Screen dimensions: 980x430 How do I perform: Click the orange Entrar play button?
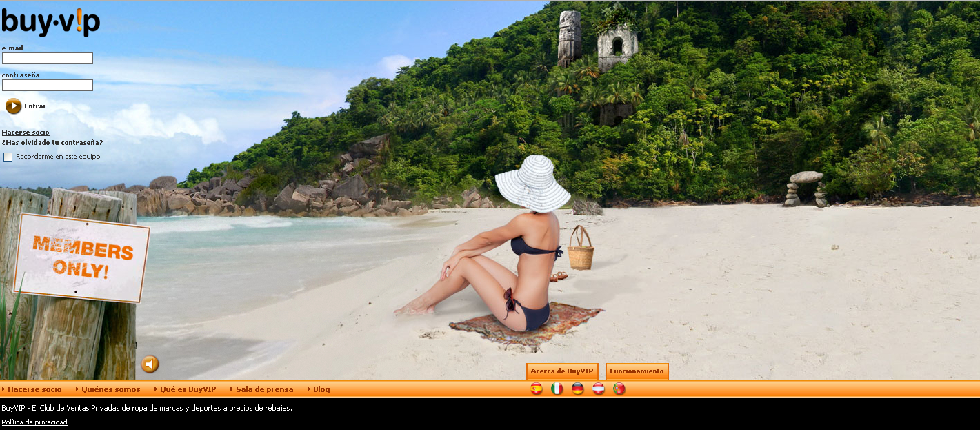14,106
